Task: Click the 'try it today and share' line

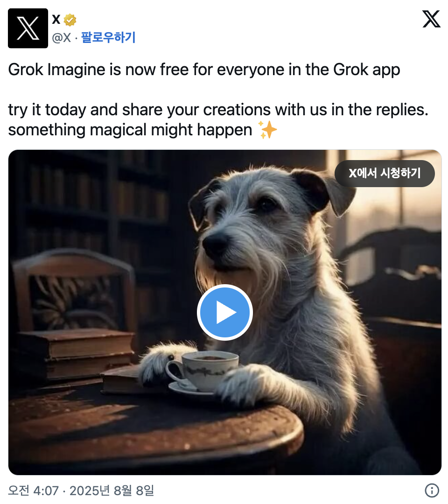Action: (x=218, y=110)
